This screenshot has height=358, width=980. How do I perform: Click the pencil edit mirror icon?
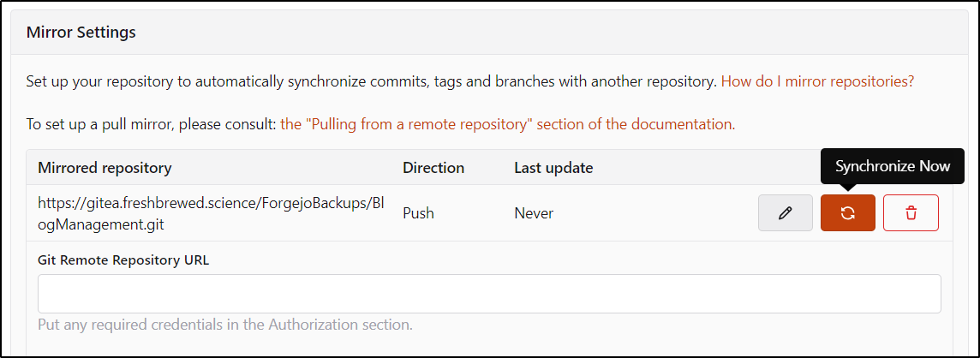point(785,213)
